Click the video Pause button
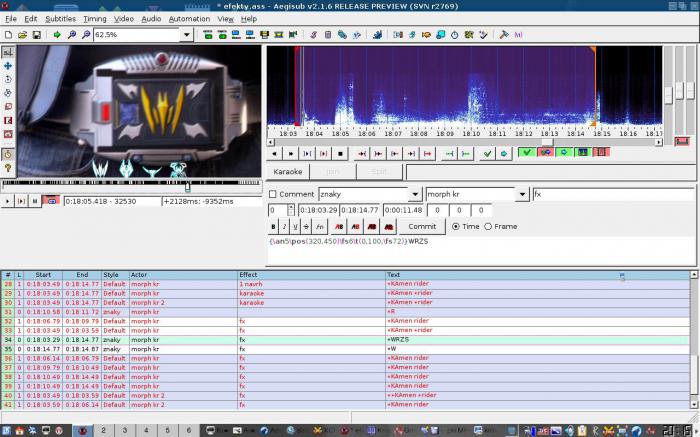The width and height of the screenshot is (700, 437). tap(34, 201)
